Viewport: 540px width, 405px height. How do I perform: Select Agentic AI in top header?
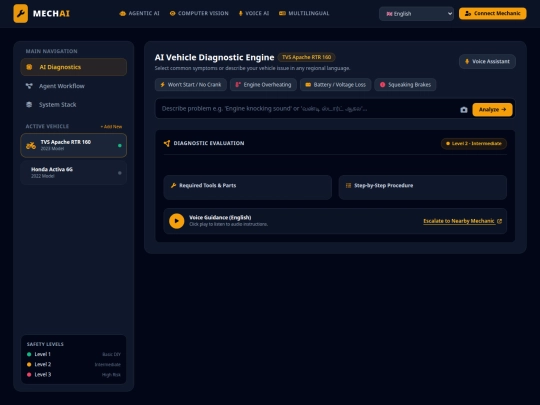[x=139, y=13]
